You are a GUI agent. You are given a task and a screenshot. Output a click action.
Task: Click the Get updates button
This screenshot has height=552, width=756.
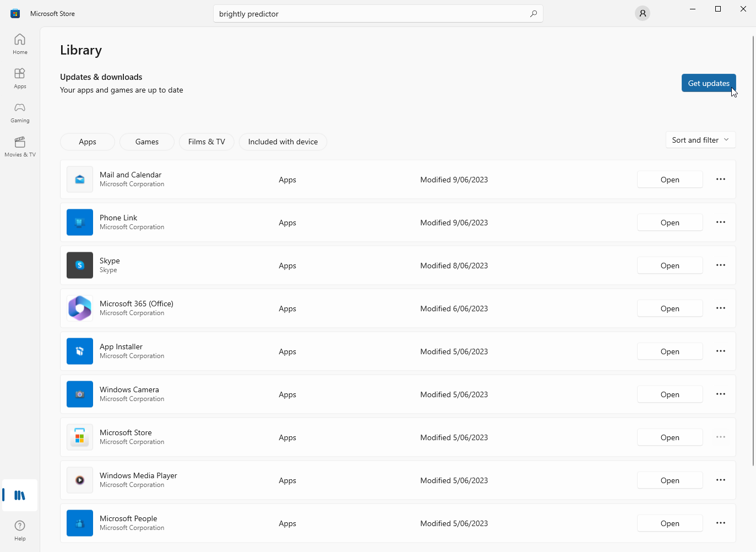point(709,83)
